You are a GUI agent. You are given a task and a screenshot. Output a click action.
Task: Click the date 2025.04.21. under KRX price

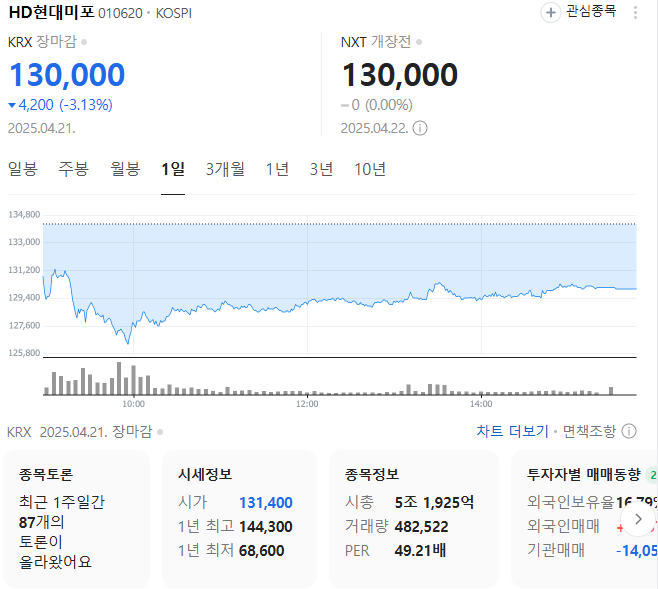[42, 128]
